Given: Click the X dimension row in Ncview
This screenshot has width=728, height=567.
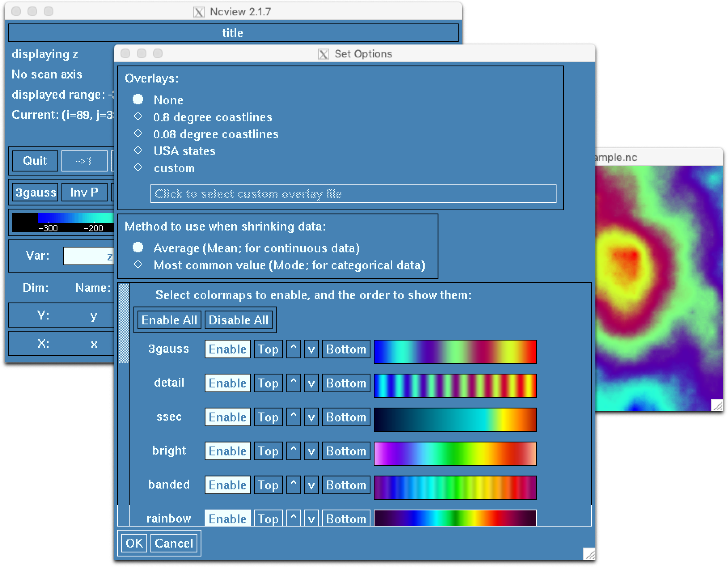Looking at the screenshot, I should point(61,344).
